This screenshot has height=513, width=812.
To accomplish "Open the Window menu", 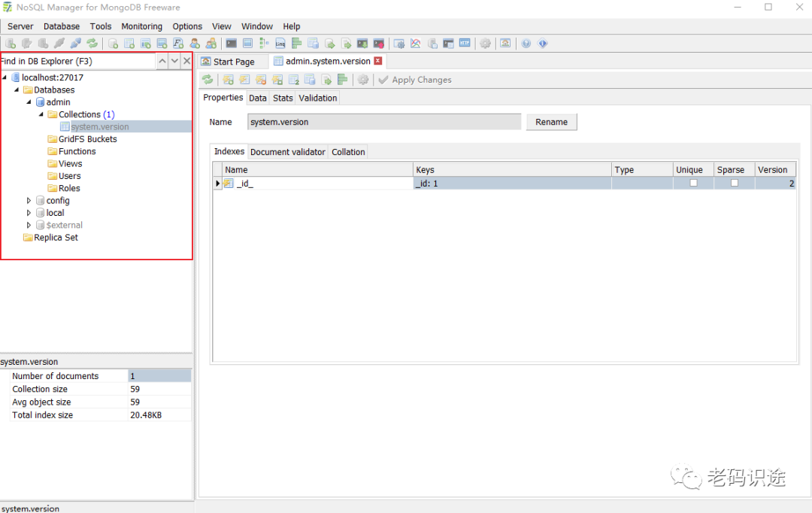I will click(x=257, y=26).
